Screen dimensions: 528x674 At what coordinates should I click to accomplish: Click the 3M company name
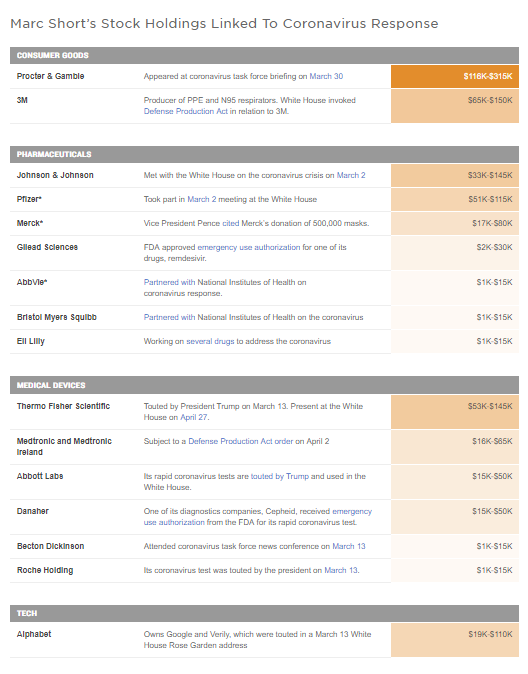22,100
